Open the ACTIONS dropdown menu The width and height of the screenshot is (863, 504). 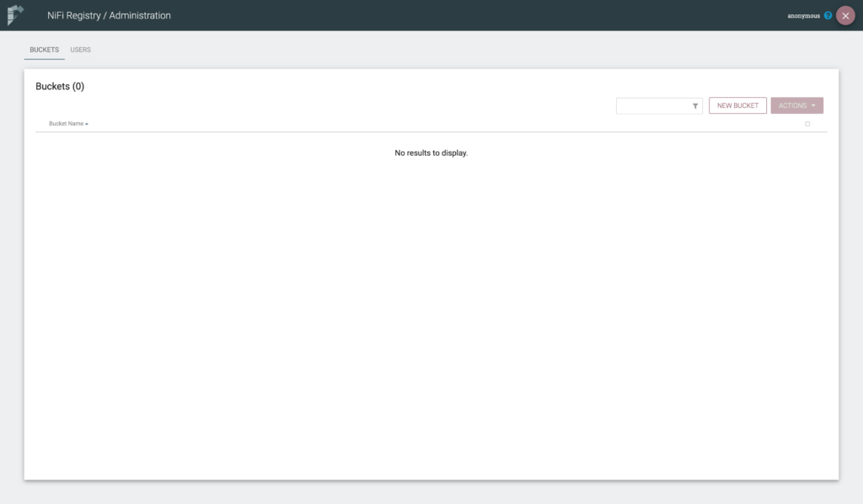click(796, 106)
